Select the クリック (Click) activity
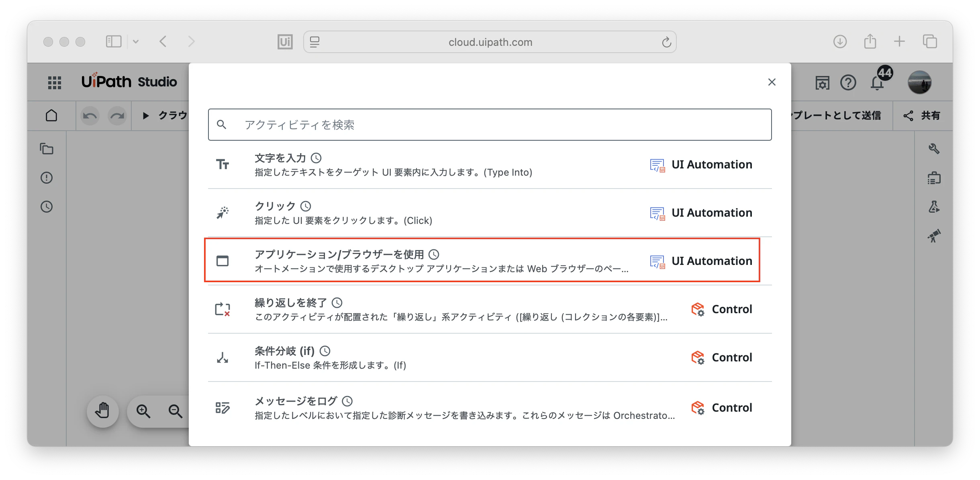This screenshot has width=980, height=480. tap(490, 213)
